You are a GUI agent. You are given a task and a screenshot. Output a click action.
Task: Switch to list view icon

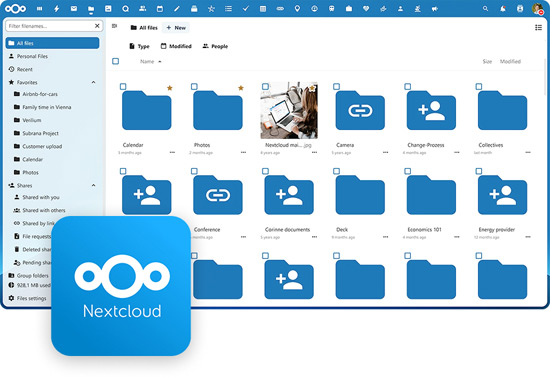(538, 27)
